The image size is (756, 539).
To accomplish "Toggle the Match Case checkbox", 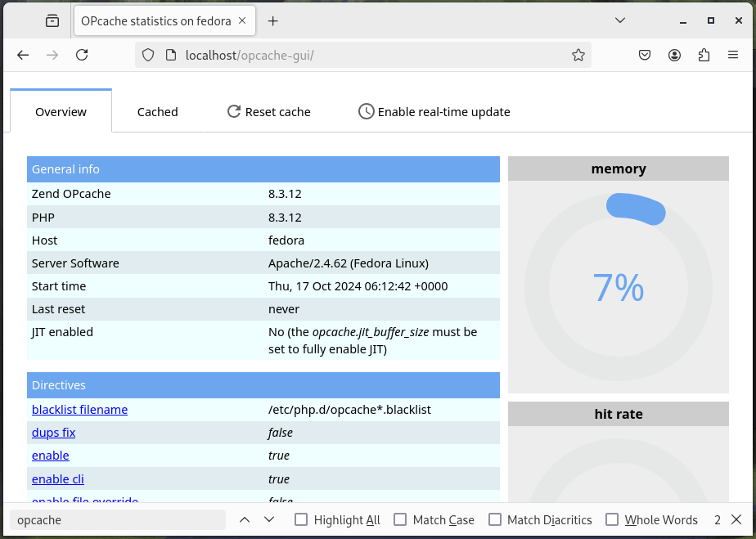I will 400,520.
